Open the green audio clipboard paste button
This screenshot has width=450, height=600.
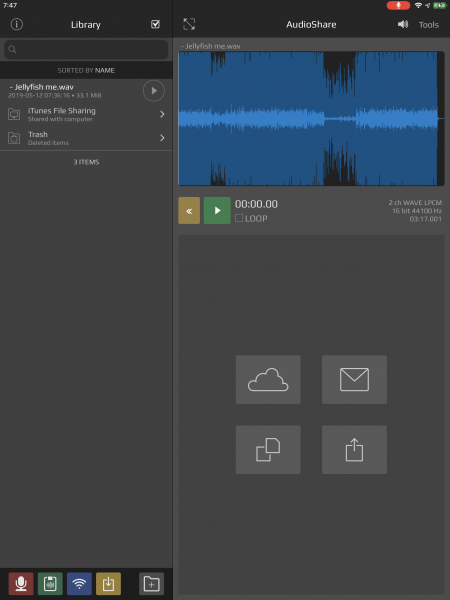click(50, 584)
